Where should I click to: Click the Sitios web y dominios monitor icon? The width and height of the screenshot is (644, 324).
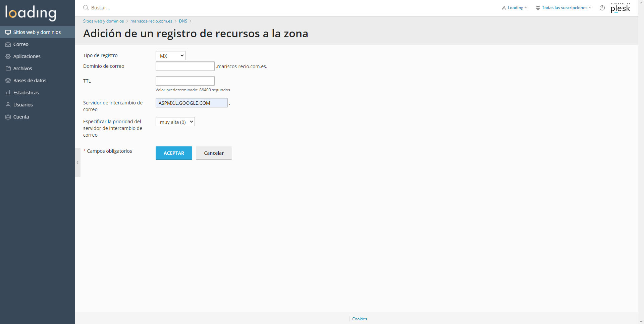coord(8,32)
